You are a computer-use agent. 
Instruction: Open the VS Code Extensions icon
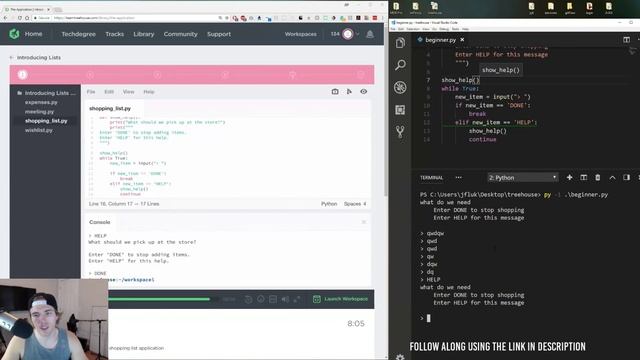tap(400, 109)
